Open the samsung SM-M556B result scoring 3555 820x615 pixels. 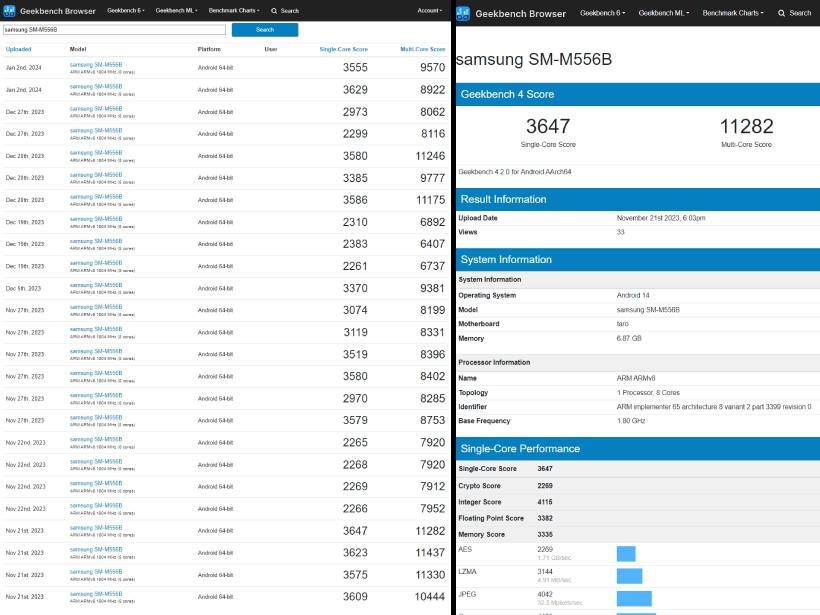coord(96,64)
